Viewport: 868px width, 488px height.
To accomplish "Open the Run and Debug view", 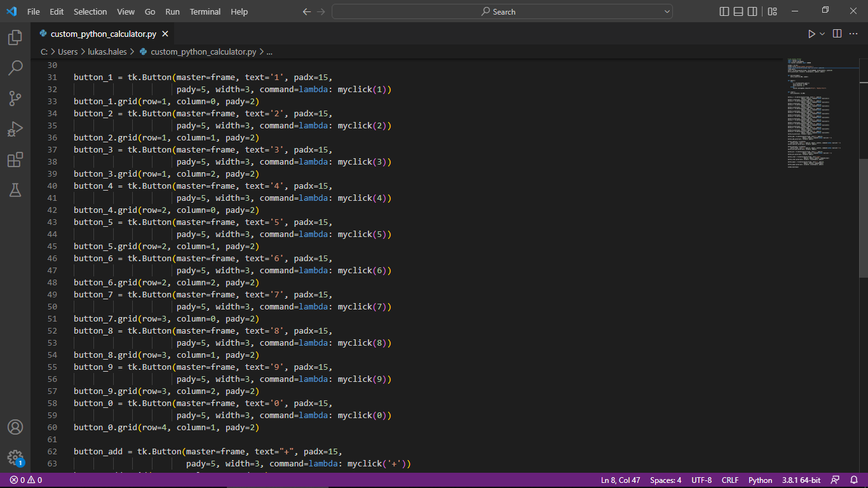I will click(15, 129).
